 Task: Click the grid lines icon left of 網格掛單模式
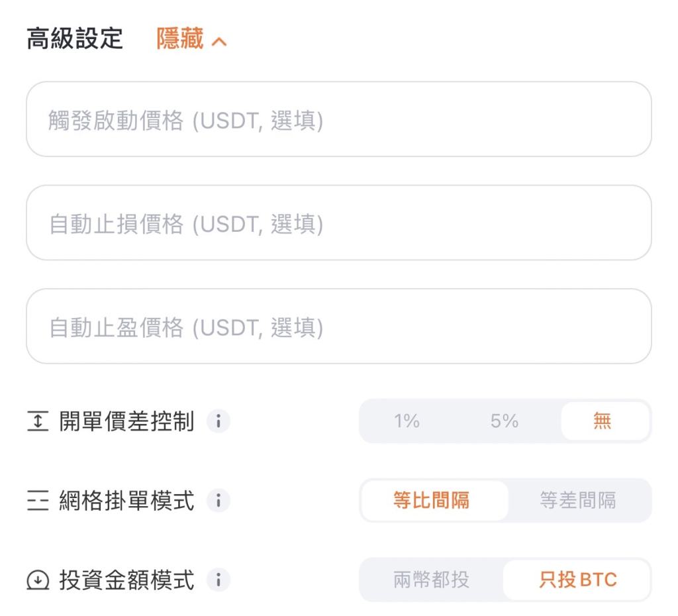(x=38, y=501)
